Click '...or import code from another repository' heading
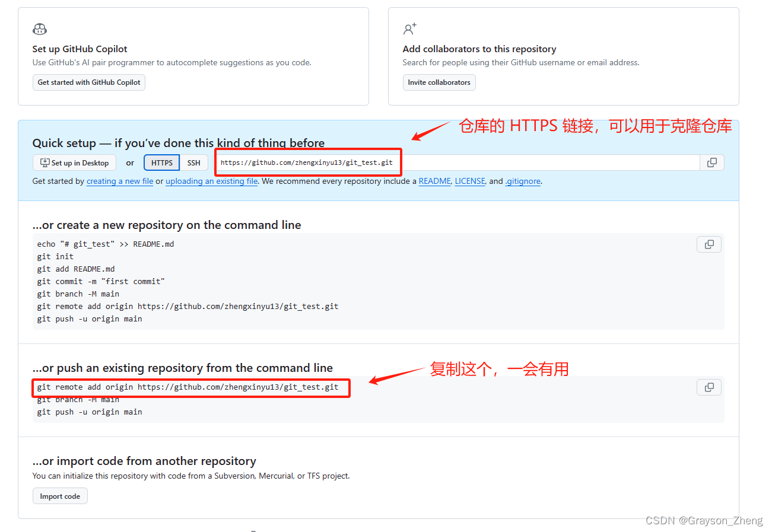Image resolution: width=772 pixels, height=532 pixels. click(x=144, y=461)
